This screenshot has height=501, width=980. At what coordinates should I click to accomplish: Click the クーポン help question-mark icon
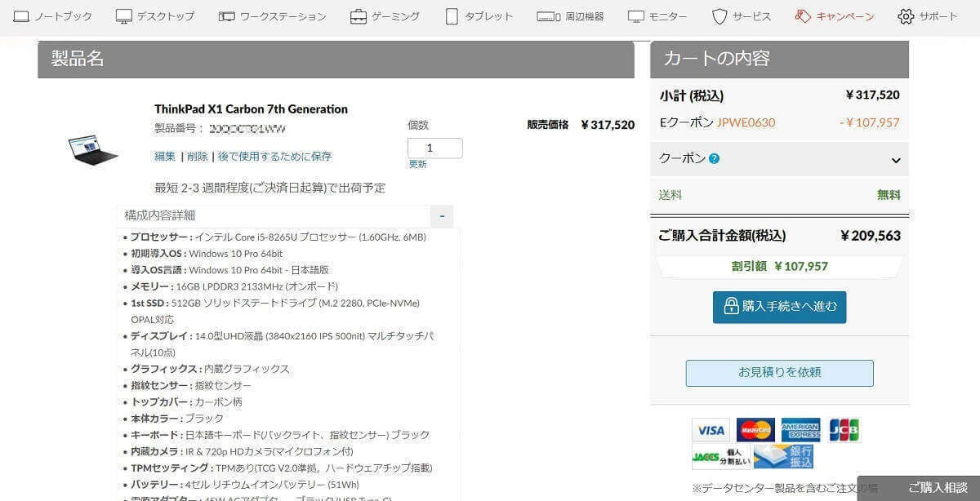pos(714,159)
